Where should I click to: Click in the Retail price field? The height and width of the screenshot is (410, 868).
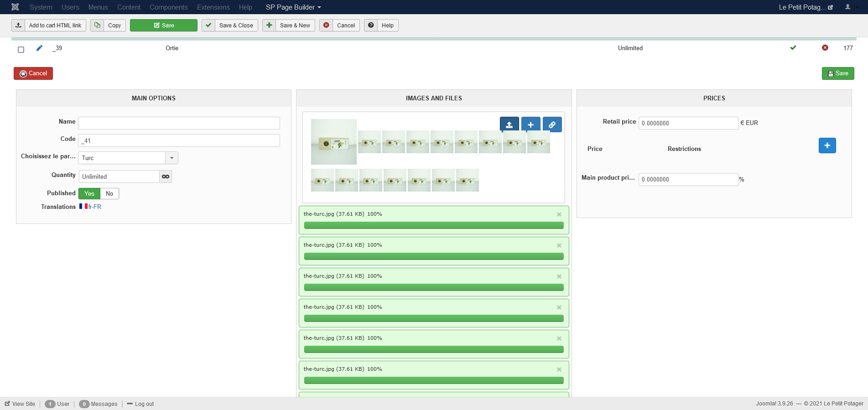(x=688, y=123)
